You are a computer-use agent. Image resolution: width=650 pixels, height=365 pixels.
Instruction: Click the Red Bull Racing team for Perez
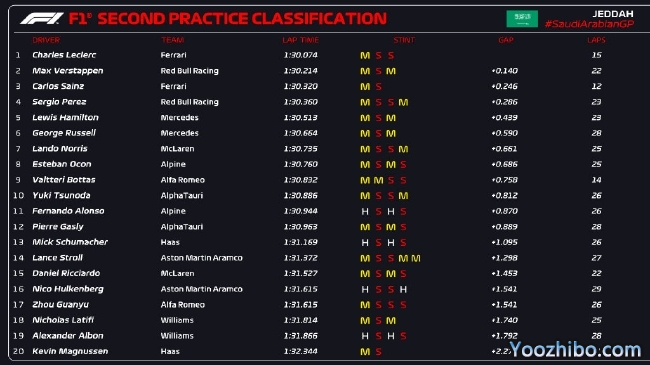point(189,102)
